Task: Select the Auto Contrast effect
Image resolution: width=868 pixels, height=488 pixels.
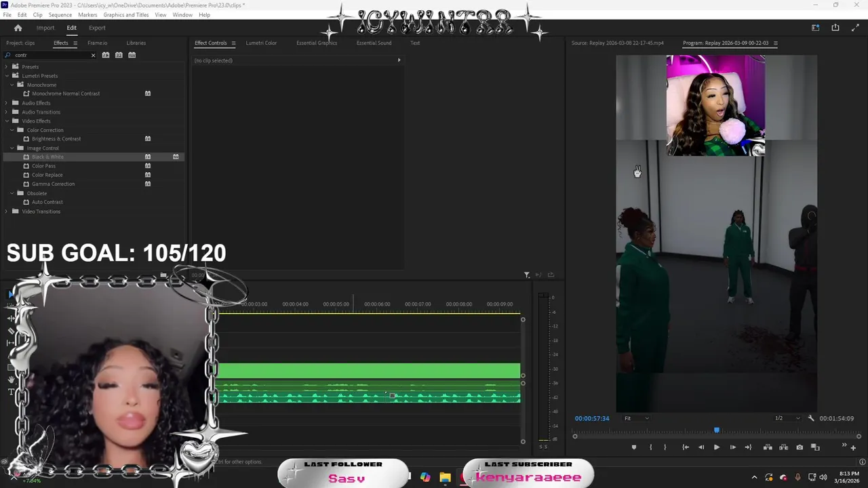Action: tap(47, 202)
